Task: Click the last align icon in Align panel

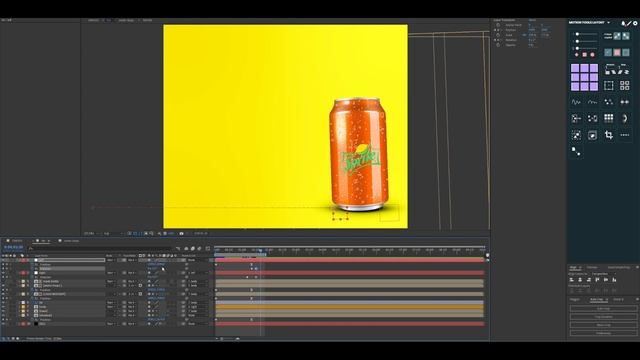Action: click(614, 280)
